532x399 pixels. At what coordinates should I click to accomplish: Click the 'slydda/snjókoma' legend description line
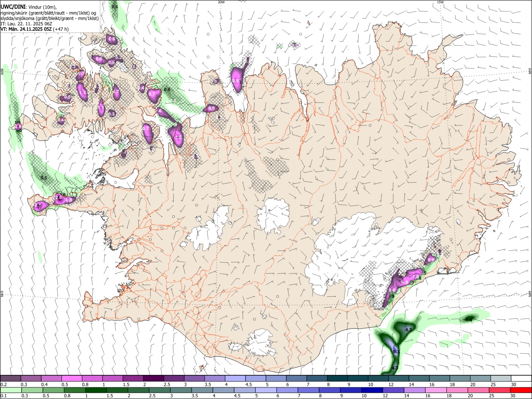(49, 18)
